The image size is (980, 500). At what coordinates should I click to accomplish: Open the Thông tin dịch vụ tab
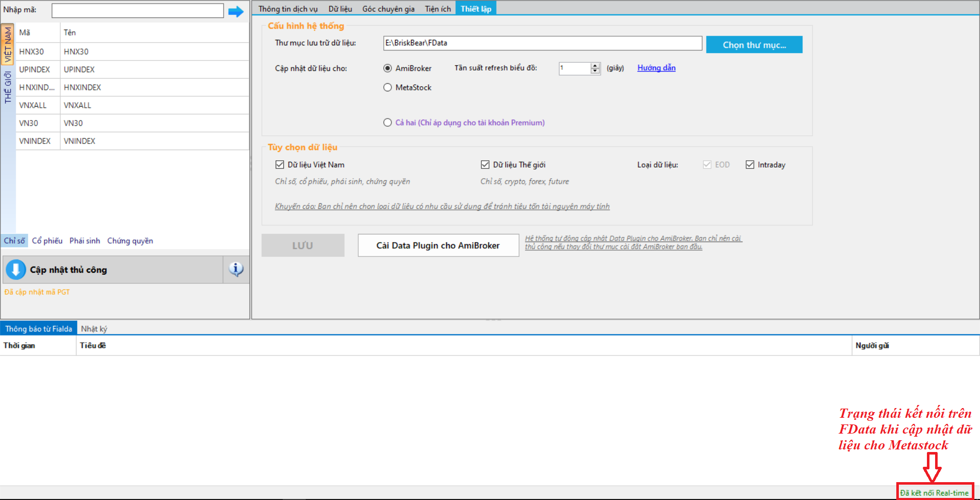288,9
